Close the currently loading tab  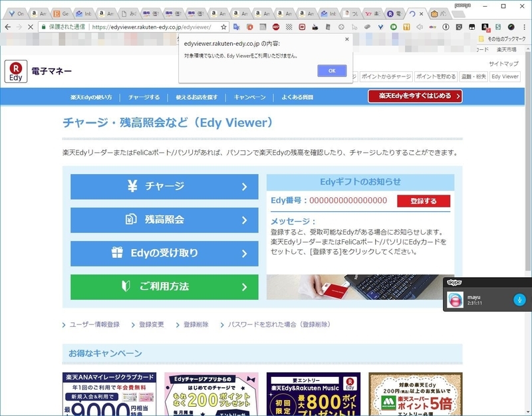[x=421, y=14]
